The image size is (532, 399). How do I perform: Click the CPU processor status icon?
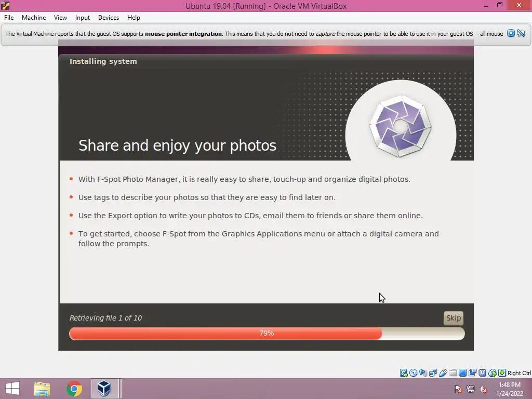[x=483, y=373]
